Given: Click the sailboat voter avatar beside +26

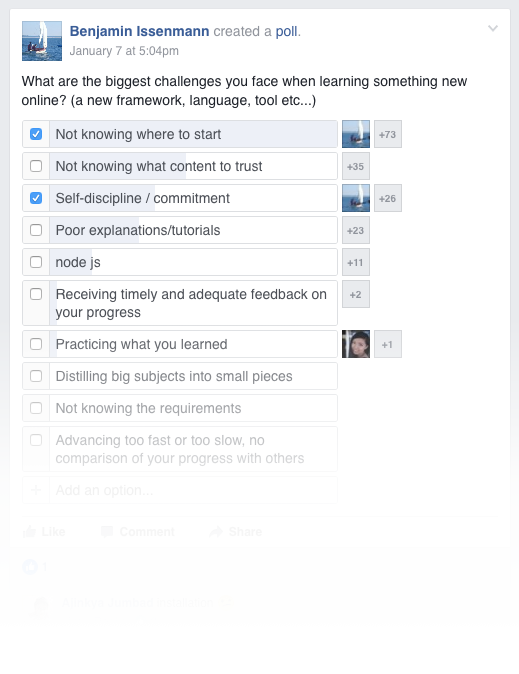Looking at the screenshot, I should pyautogui.click(x=356, y=198).
